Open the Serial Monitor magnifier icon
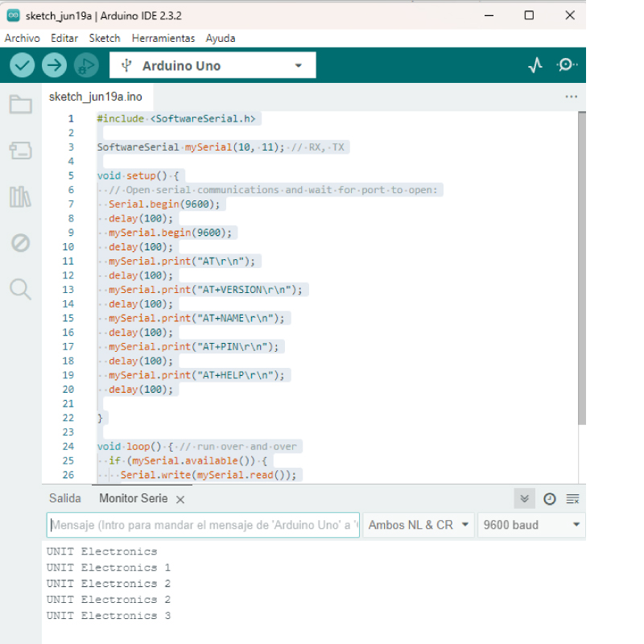Screen dimensions: 644x644 tap(567, 65)
